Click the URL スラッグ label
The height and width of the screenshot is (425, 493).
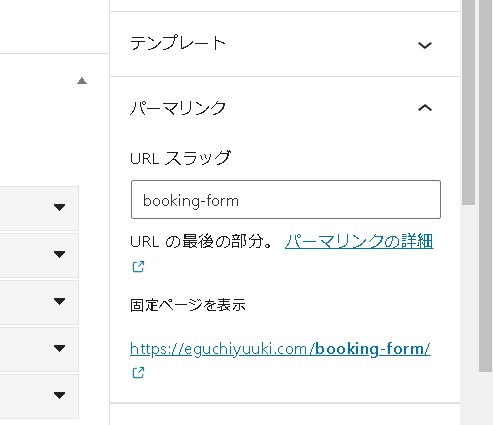point(180,158)
